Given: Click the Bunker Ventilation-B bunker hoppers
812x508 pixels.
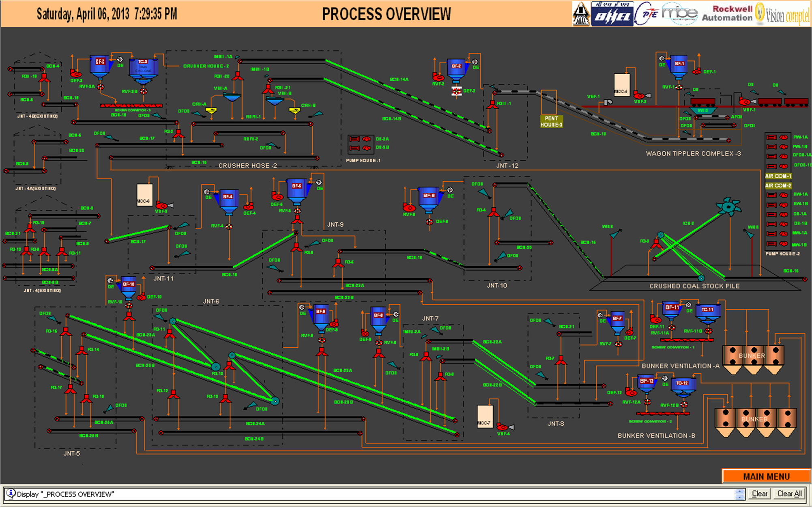Looking at the screenshot, I should pyautogui.click(x=755, y=422).
